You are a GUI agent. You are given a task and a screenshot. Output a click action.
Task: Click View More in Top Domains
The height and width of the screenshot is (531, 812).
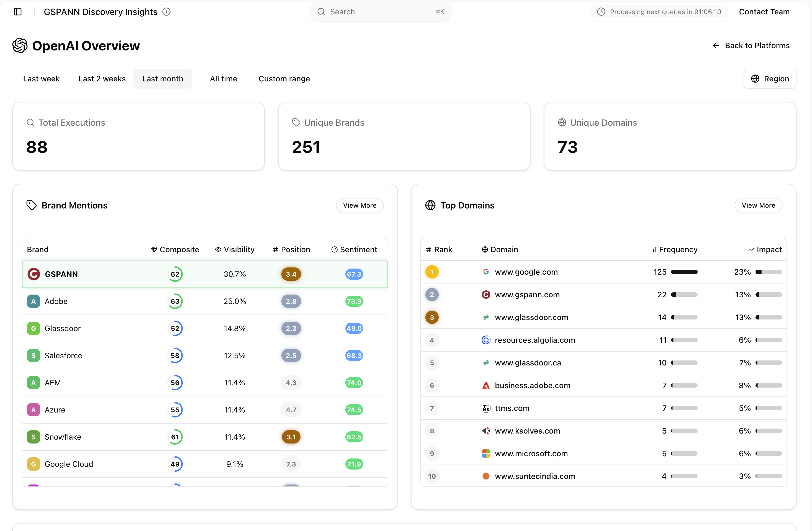(x=759, y=205)
